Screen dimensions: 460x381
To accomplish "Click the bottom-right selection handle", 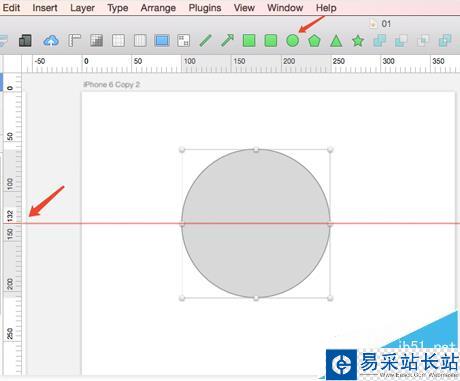I will [x=330, y=298].
